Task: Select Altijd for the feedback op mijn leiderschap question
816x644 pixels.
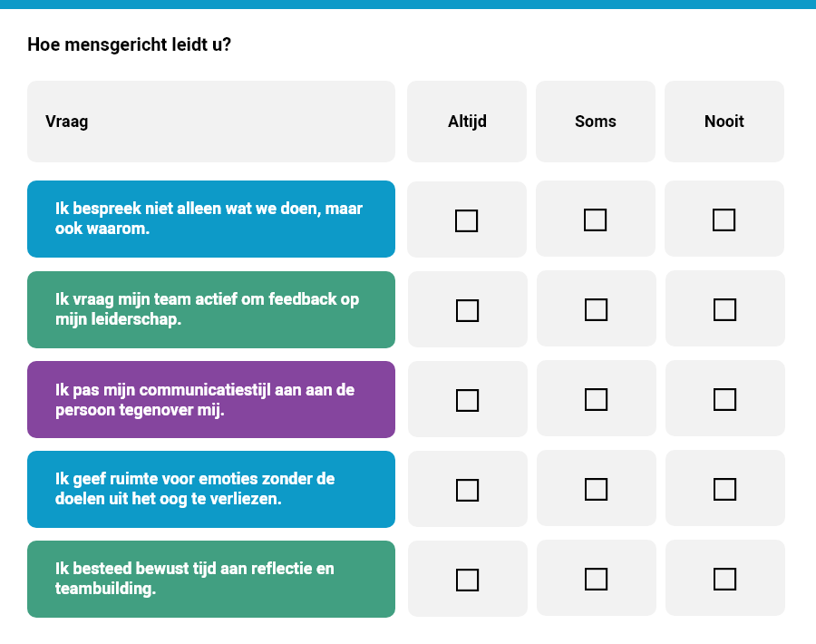Action: pyautogui.click(x=467, y=310)
